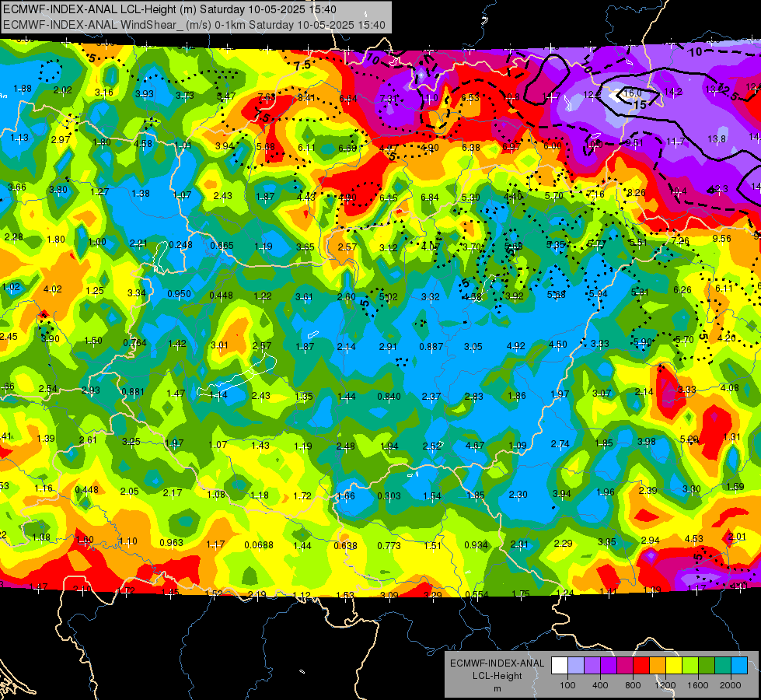Click the grid value 0.881
This screenshot has height=700, width=761.
[132, 391]
